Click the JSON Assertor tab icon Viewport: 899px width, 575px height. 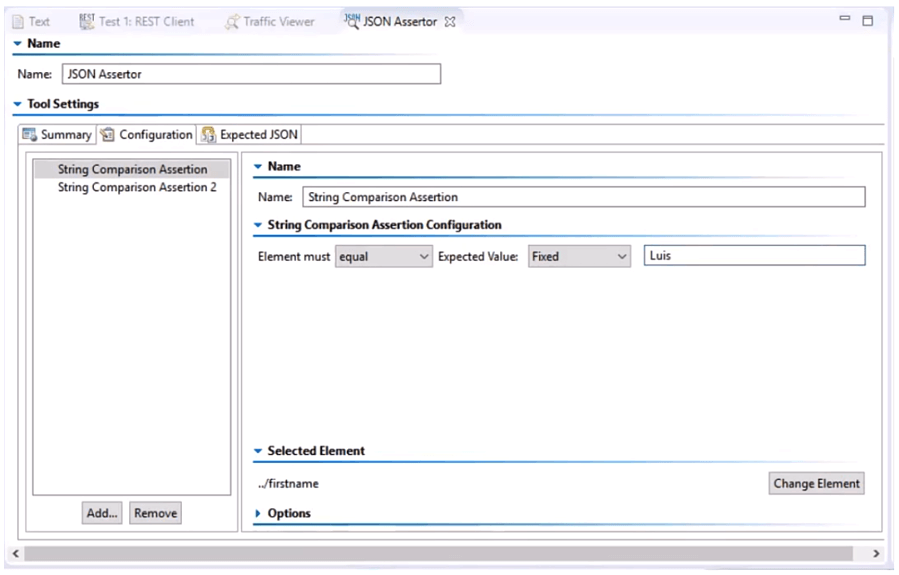351,21
